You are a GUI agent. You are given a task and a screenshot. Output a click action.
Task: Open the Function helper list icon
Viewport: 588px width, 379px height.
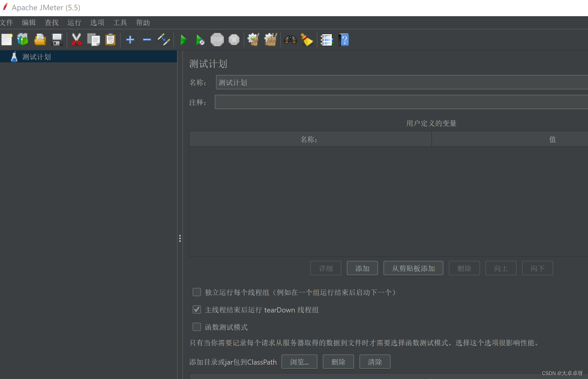point(326,40)
